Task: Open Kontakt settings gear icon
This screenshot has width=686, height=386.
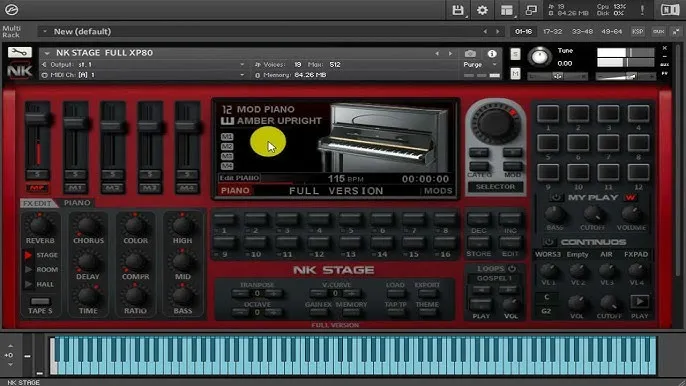Action: (482, 10)
